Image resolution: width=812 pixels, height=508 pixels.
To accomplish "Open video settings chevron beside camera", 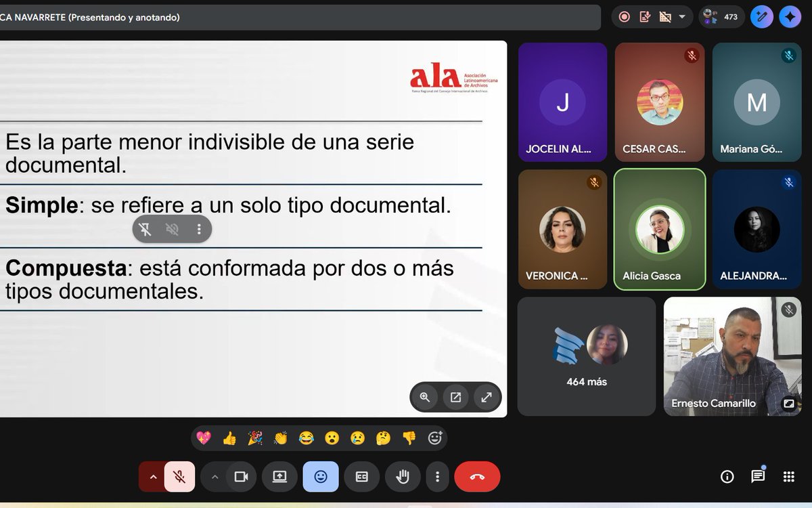I will 215,477.
